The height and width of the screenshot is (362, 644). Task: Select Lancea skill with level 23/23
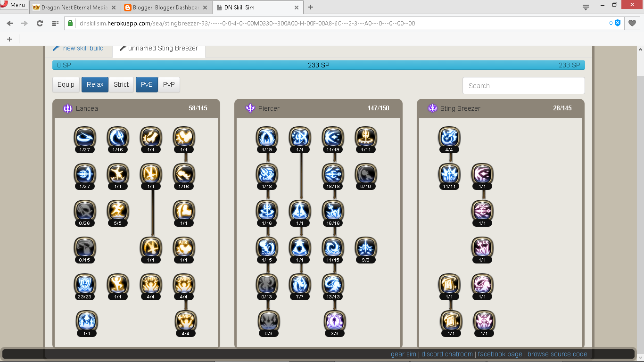pos(85,284)
